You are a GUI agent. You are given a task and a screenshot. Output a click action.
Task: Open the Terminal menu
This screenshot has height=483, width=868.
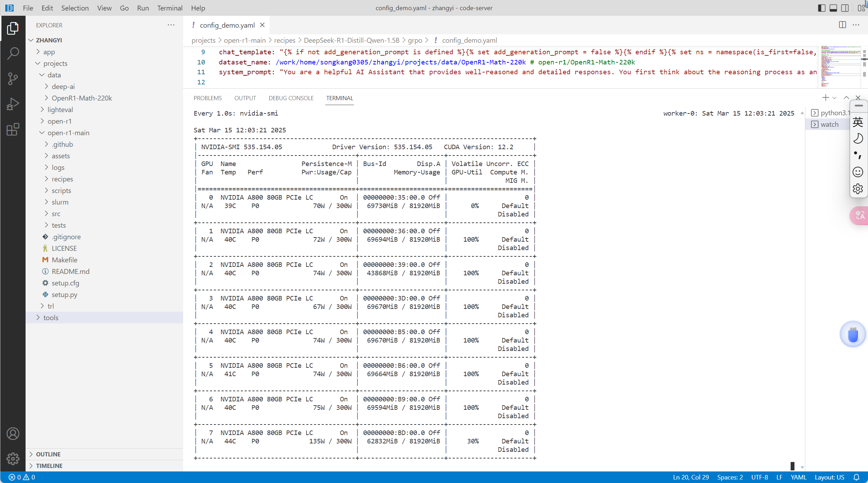coord(169,8)
